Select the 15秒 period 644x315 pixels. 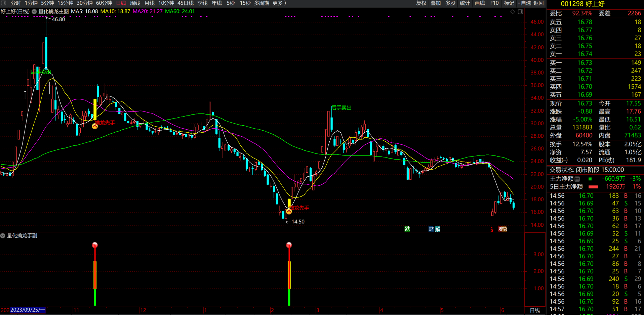[245, 3]
